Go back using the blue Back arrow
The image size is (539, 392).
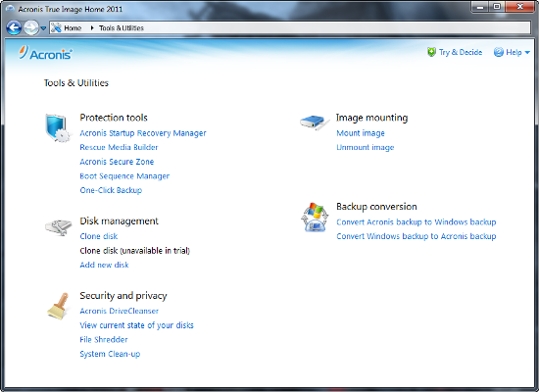14,27
